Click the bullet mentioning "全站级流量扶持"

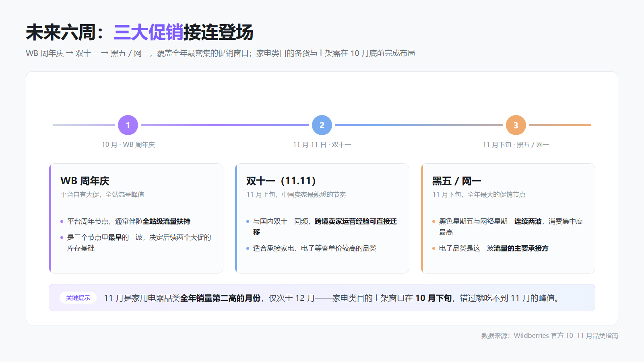129,221
